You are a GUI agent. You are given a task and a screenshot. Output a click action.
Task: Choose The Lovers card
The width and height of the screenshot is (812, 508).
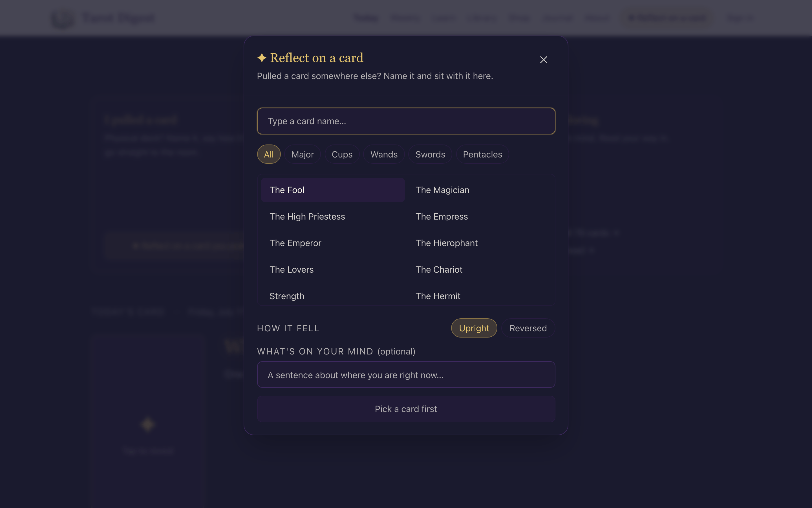pos(333,270)
